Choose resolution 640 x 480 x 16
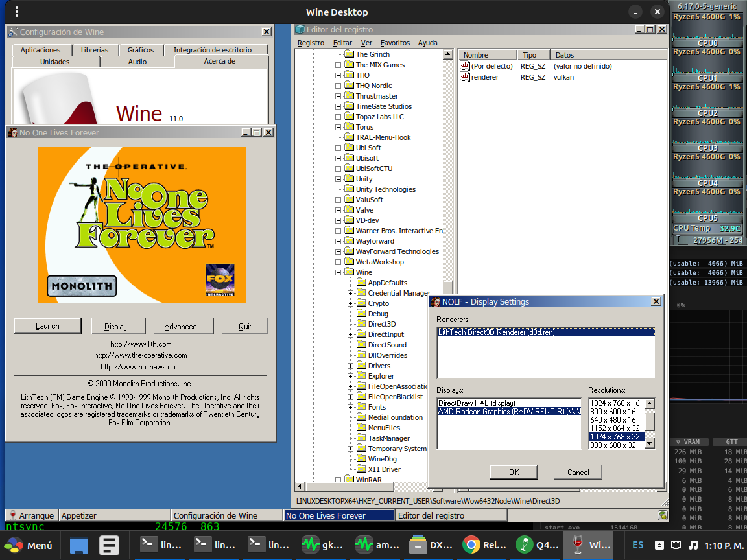The height and width of the screenshot is (560, 747). pos(616,420)
